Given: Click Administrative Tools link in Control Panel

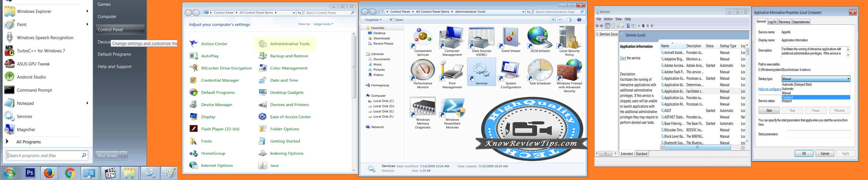Looking at the screenshot, I should click(290, 44).
